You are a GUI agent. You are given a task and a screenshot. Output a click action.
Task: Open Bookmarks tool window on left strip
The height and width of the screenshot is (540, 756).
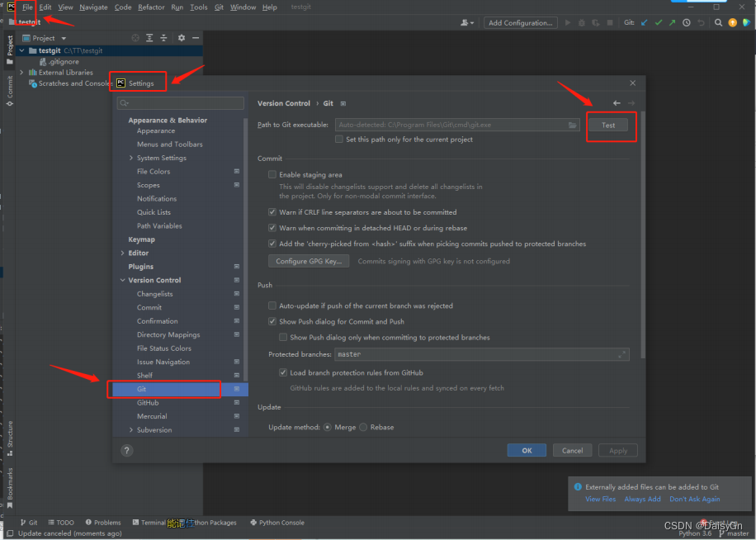[x=10, y=489]
